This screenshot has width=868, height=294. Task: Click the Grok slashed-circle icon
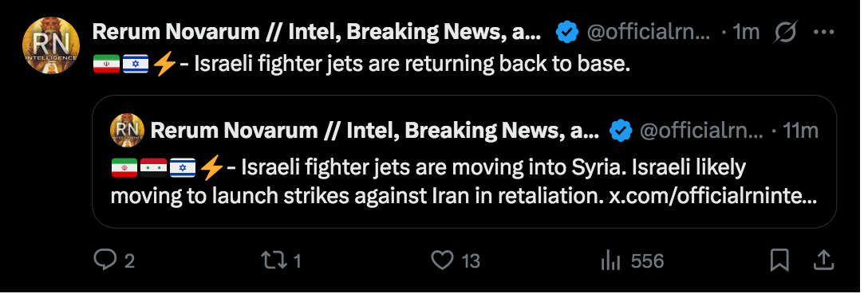click(x=787, y=33)
